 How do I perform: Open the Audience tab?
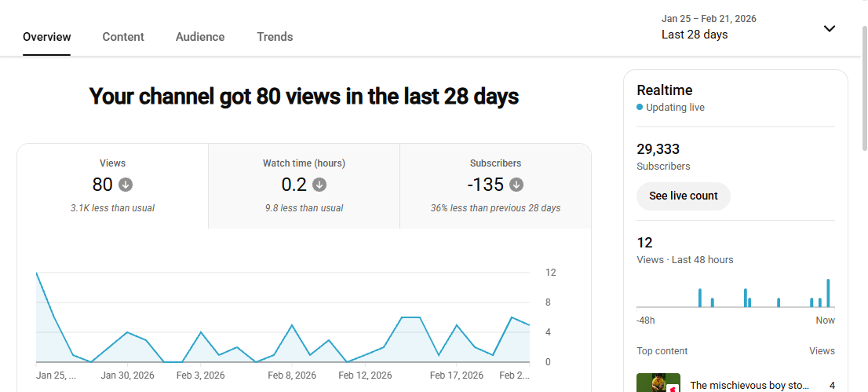point(200,37)
